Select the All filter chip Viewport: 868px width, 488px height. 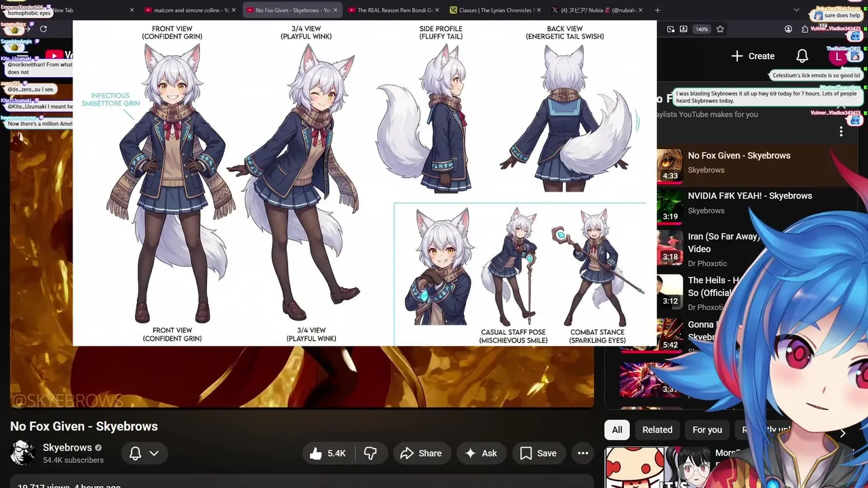point(617,430)
